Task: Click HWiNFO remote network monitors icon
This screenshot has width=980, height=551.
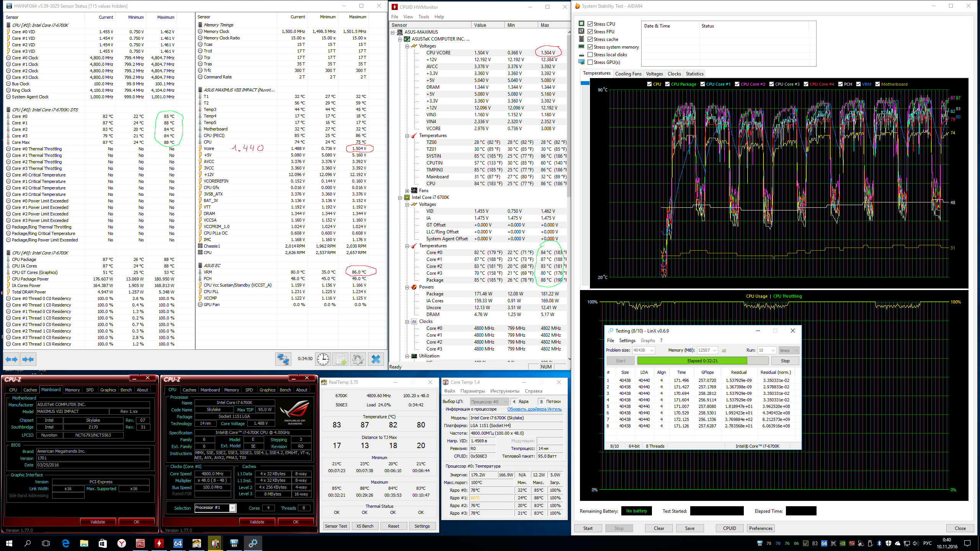Action: click(283, 359)
